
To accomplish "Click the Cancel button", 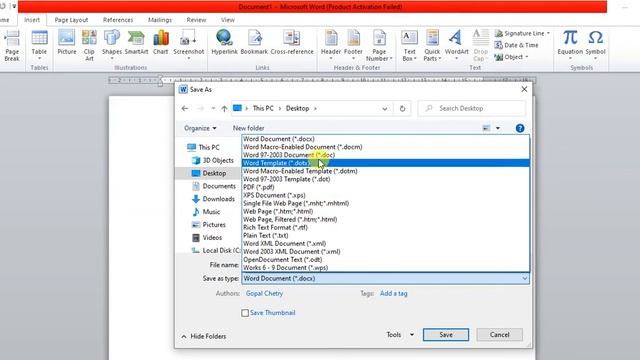I will click(500, 335).
